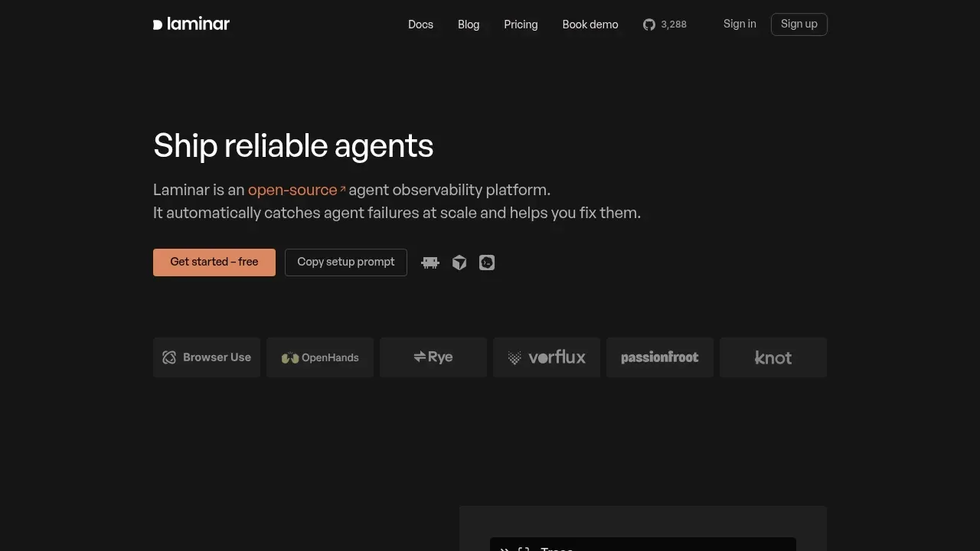This screenshot has height=551, width=980.
Task: Select the OpenHands logo card
Action: point(320,357)
